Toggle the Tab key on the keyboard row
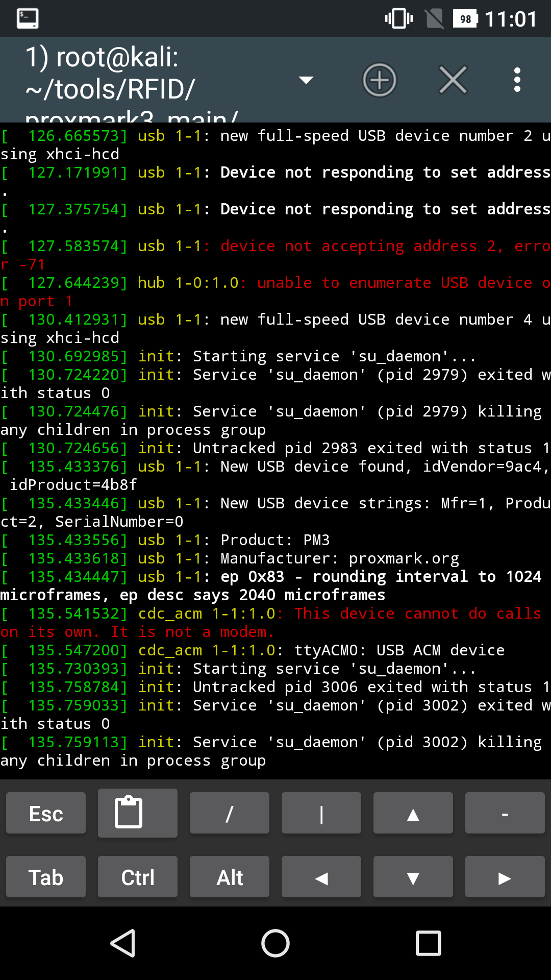Screen dimensions: 551x980 pos(45,877)
